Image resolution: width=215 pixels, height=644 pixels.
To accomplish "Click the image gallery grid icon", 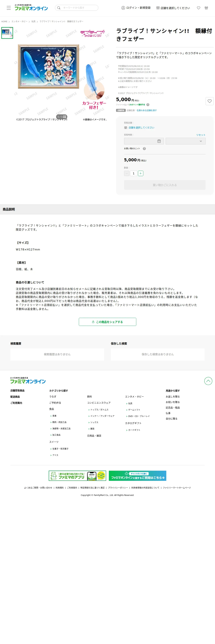I will [65, 117].
